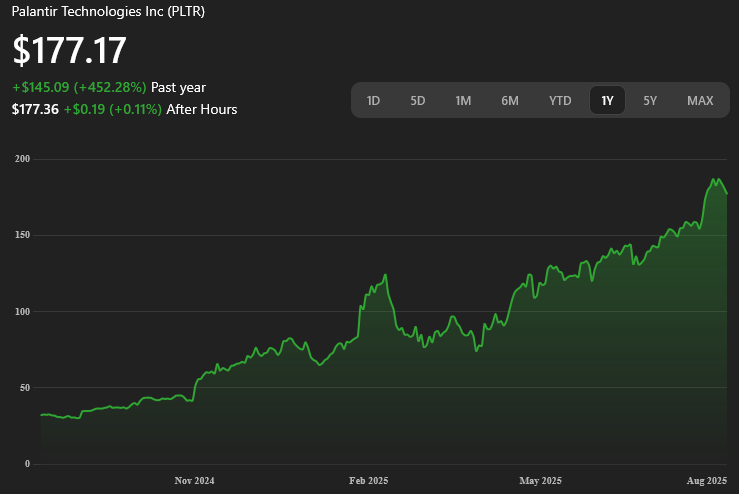Image resolution: width=739 pixels, height=494 pixels.
Task: Click the Nov 2024 axis label
Action: (194, 481)
